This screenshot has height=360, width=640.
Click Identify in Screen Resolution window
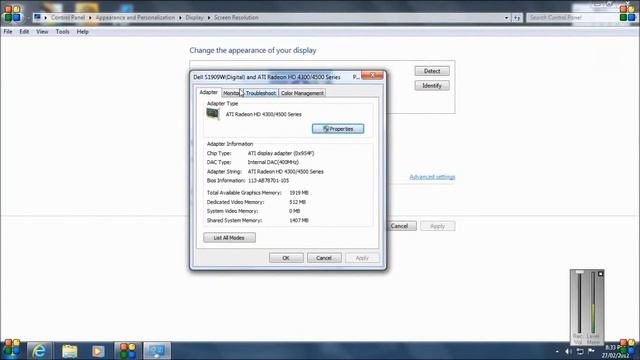pos(432,85)
